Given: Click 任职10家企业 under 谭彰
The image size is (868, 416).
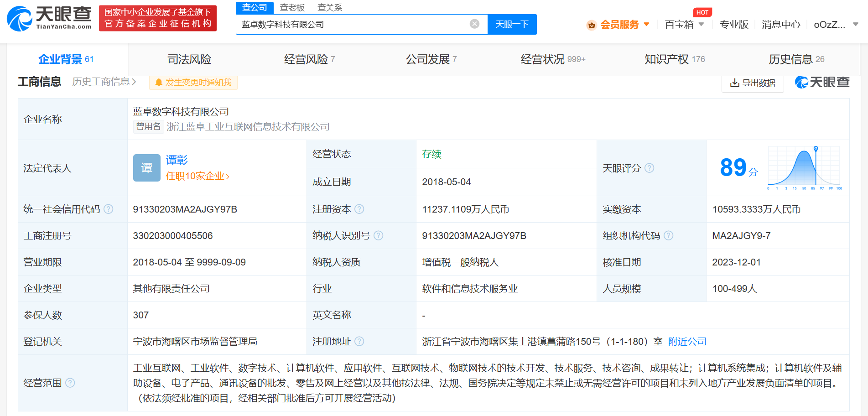Looking at the screenshot, I should coord(197,176).
